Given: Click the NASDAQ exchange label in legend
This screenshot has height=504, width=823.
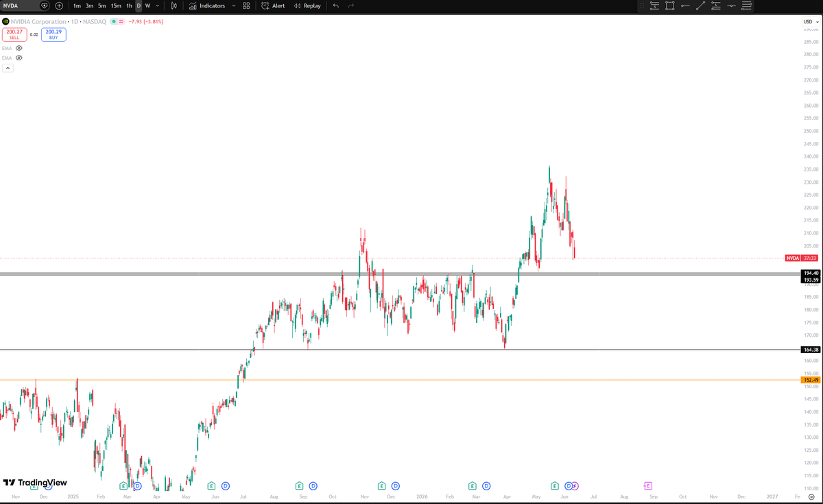Looking at the screenshot, I should pos(95,22).
